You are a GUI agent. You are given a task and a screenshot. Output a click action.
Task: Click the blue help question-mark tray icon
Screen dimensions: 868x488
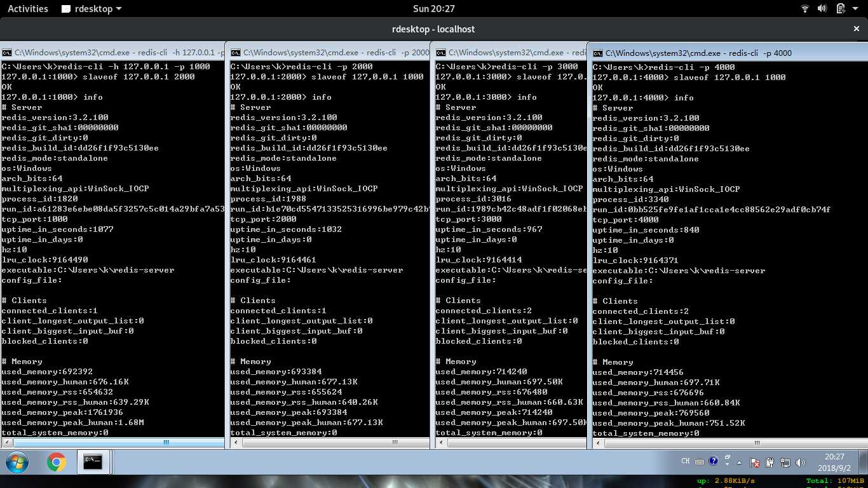(x=714, y=460)
